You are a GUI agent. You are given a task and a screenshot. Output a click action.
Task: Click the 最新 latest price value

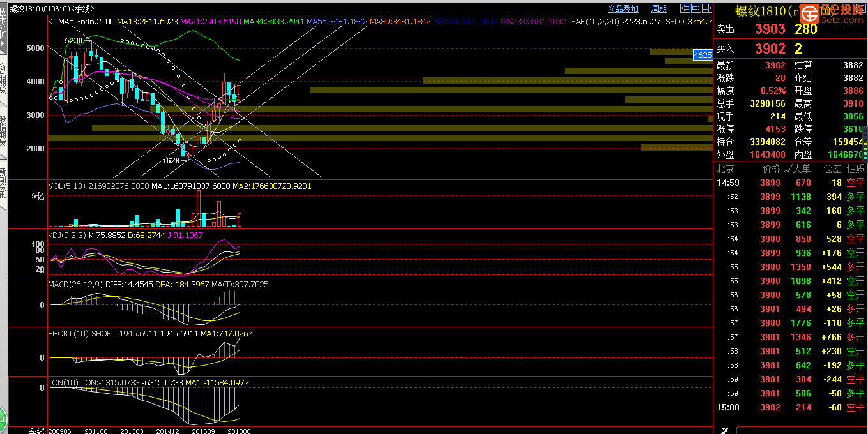click(x=775, y=65)
